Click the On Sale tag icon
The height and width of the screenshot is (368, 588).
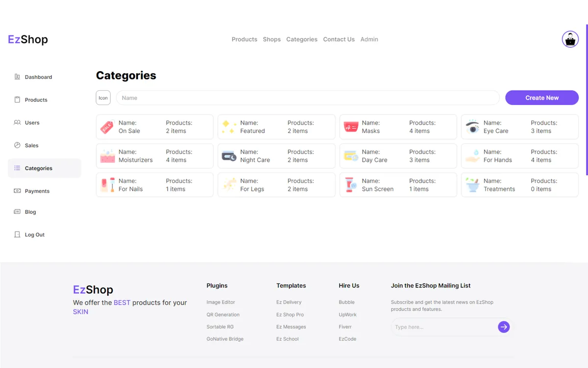coord(107,127)
